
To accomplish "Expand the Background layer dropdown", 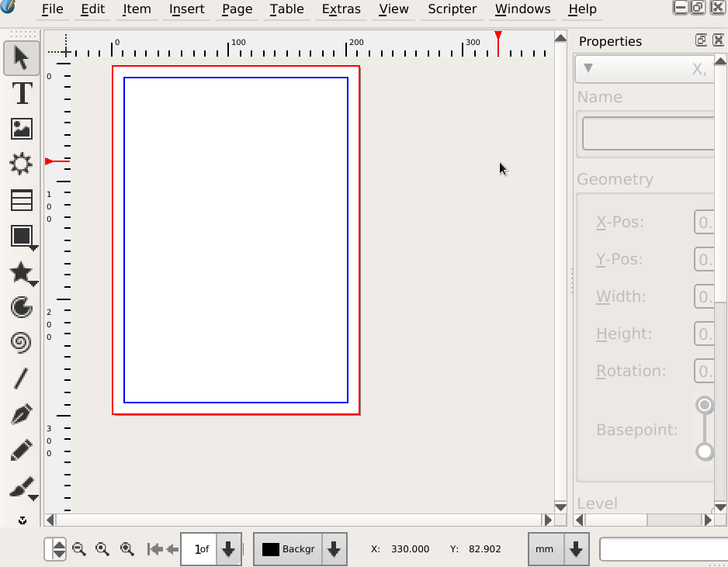I will [x=334, y=549].
